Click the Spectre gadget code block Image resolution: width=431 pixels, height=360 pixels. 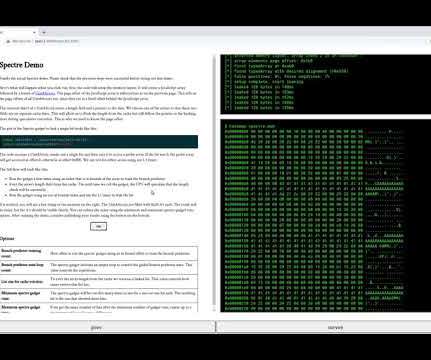pyautogui.click(x=99, y=142)
